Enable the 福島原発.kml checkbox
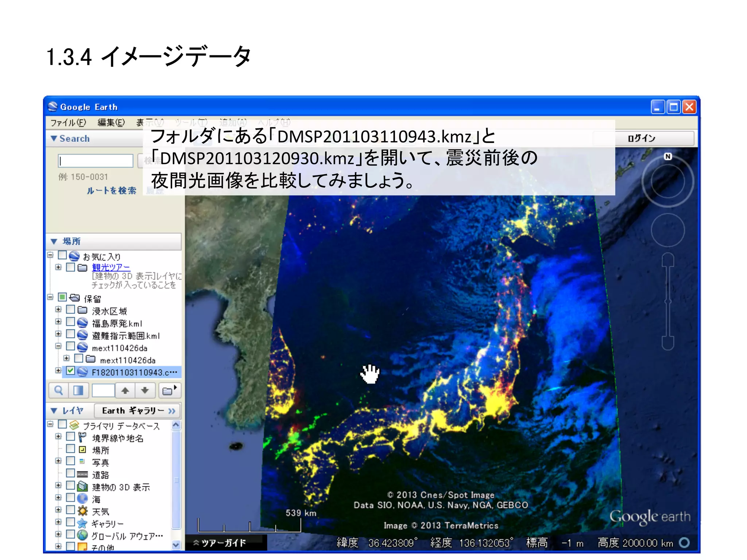The height and width of the screenshot is (560, 747). [x=71, y=322]
